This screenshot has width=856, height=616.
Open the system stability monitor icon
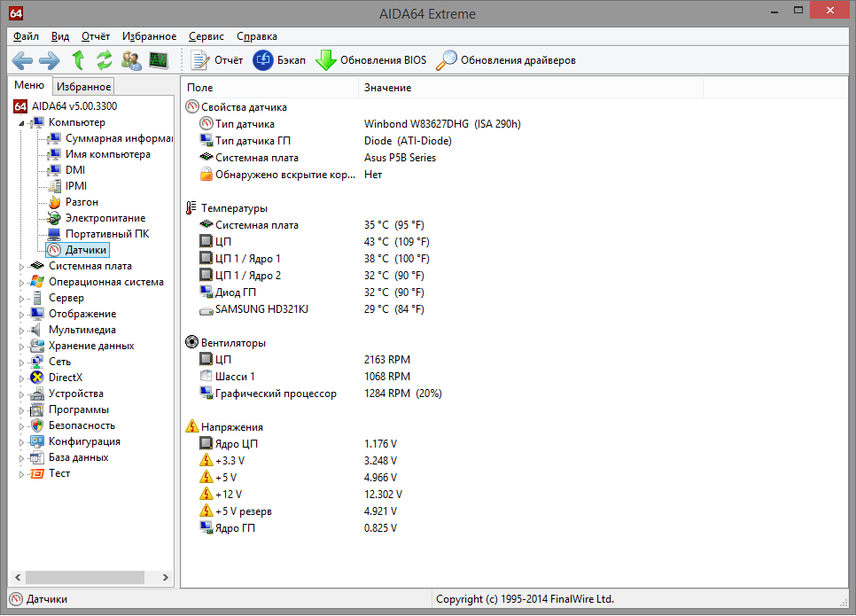pyautogui.click(x=159, y=60)
